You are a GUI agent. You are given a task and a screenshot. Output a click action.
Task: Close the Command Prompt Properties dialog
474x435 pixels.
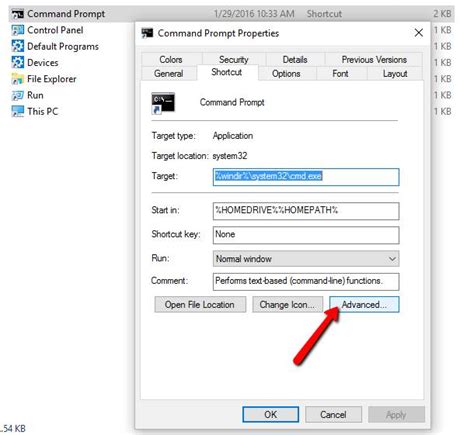click(419, 33)
